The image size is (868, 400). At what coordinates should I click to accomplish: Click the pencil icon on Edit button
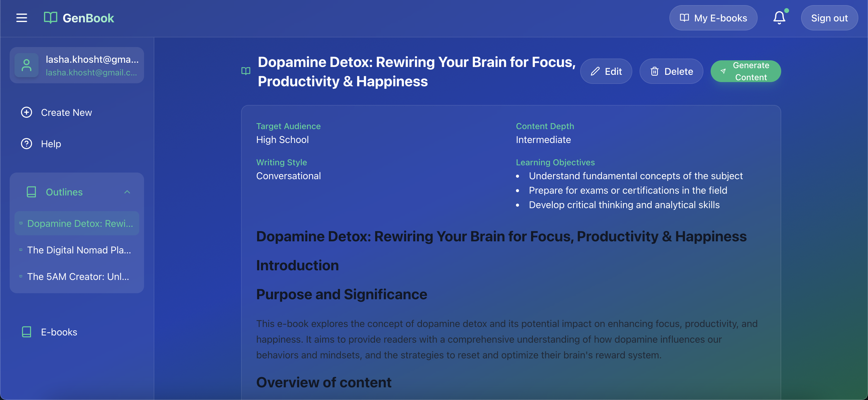[x=595, y=71]
